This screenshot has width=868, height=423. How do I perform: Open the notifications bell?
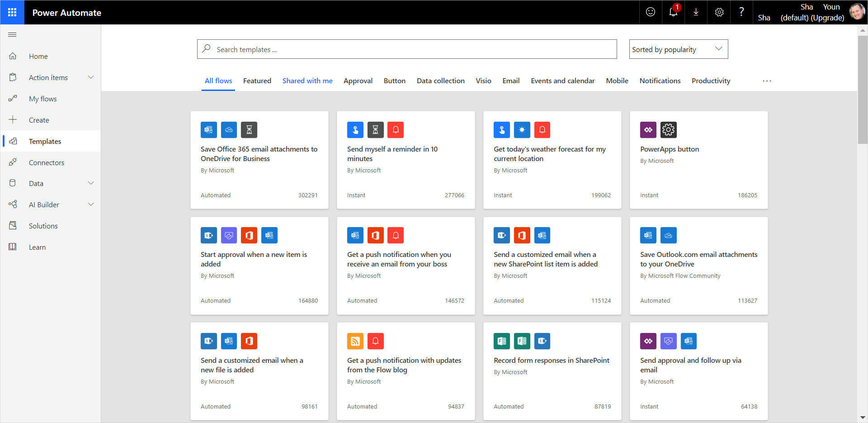tap(674, 12)
